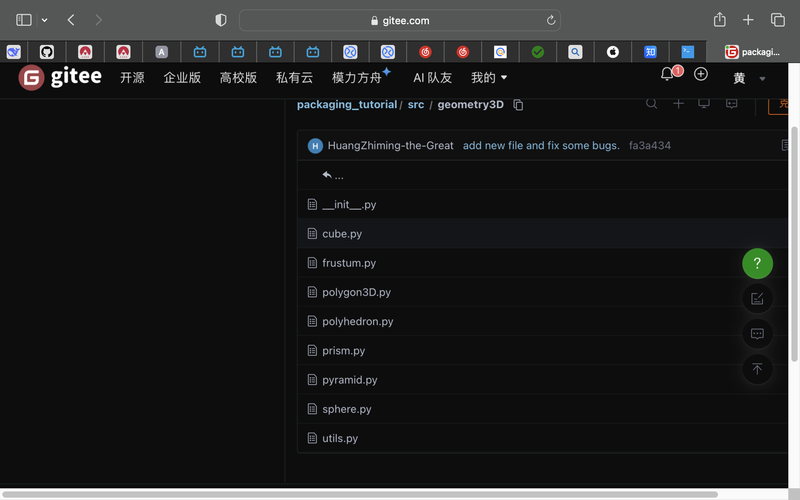Open the chat message floating button
The width and height of the screenshot is (800, 500).
pyautogui.click(x=757, y=334)
